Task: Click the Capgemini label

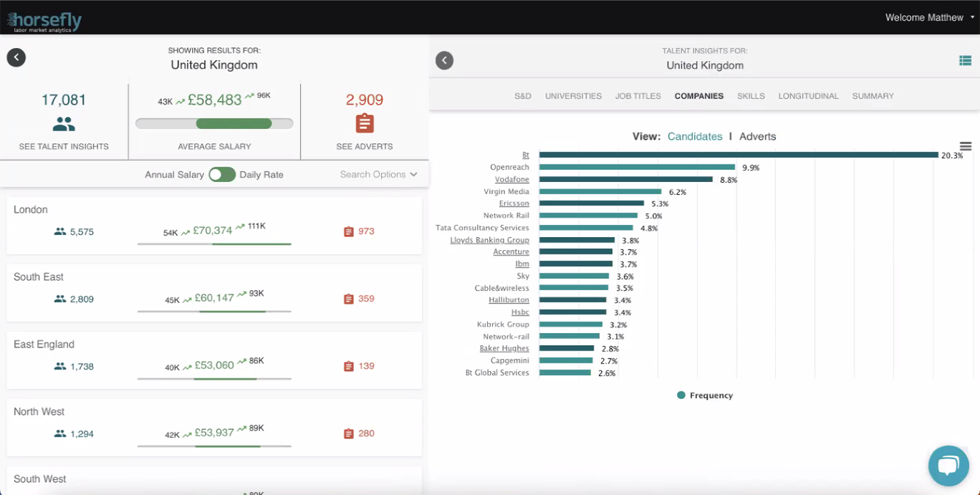Action: [510, 360]
